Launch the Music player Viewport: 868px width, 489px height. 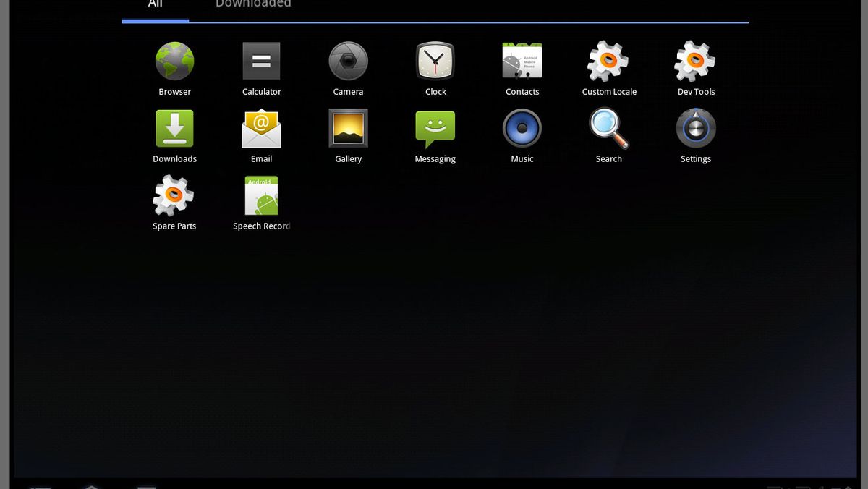pyautogui.click(x=522, y=128)
